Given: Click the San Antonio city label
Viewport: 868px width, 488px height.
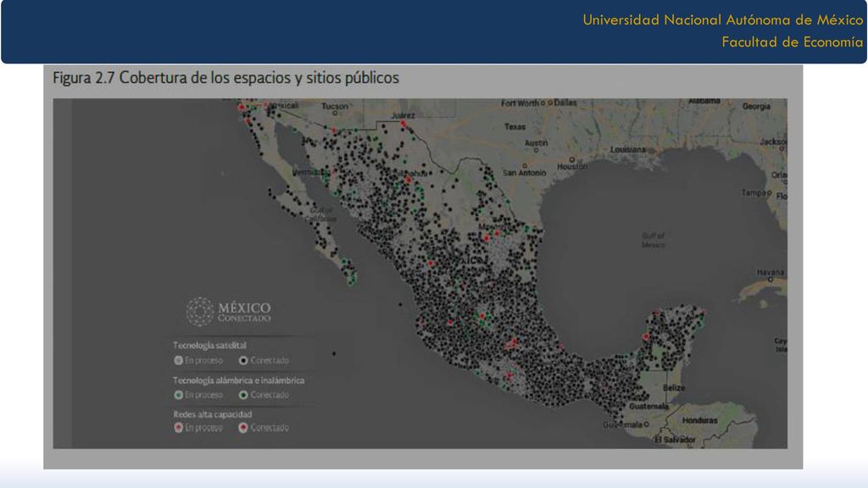Looking at the screenshot, I should pyautogui.click(x=524, y=173).
